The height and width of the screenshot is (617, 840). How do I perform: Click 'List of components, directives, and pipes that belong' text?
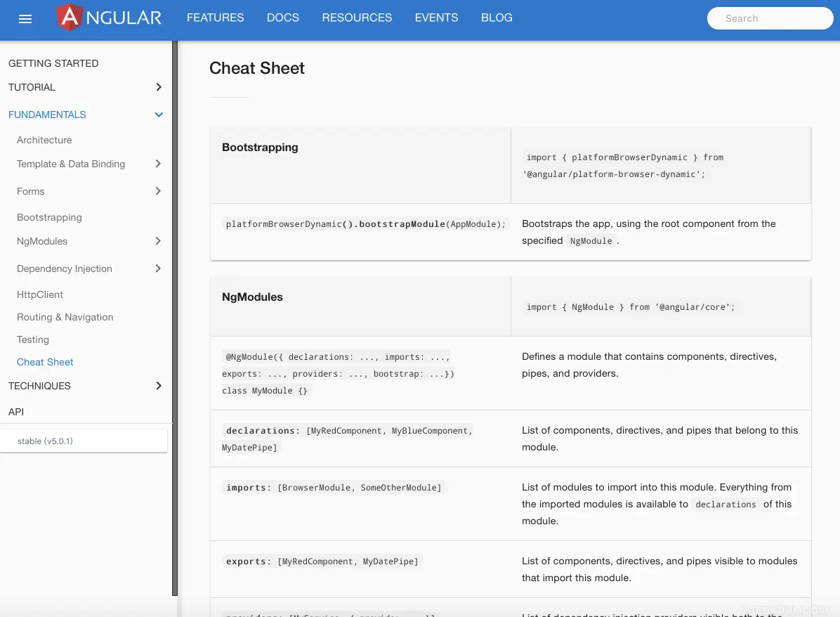(x=660, y=439)
